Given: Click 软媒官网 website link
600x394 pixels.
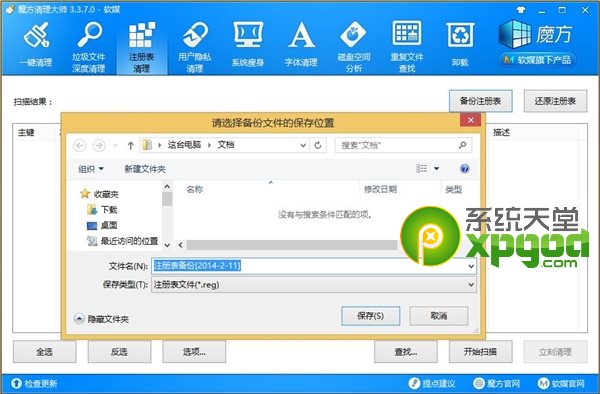Looking at the screenshot, I should [562, 383].
